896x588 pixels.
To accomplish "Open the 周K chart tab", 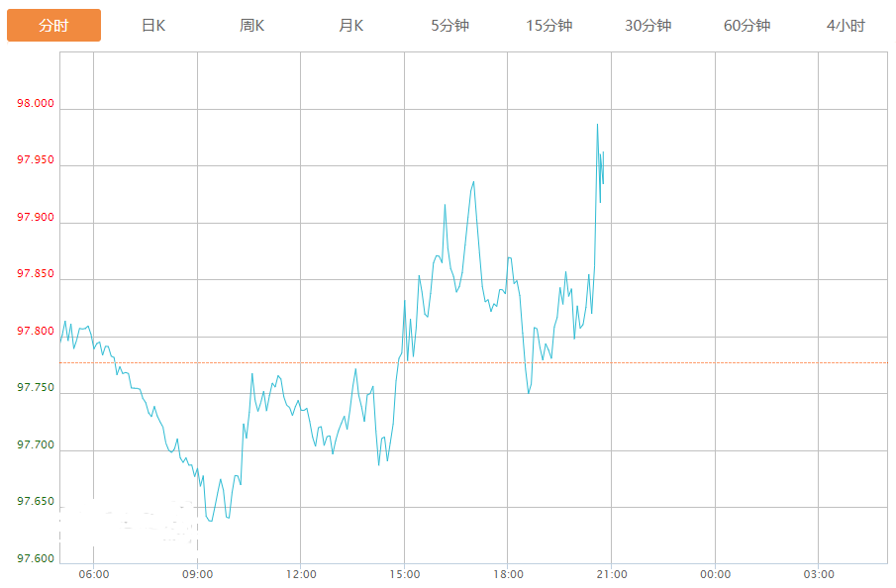I will coord(252,26).
